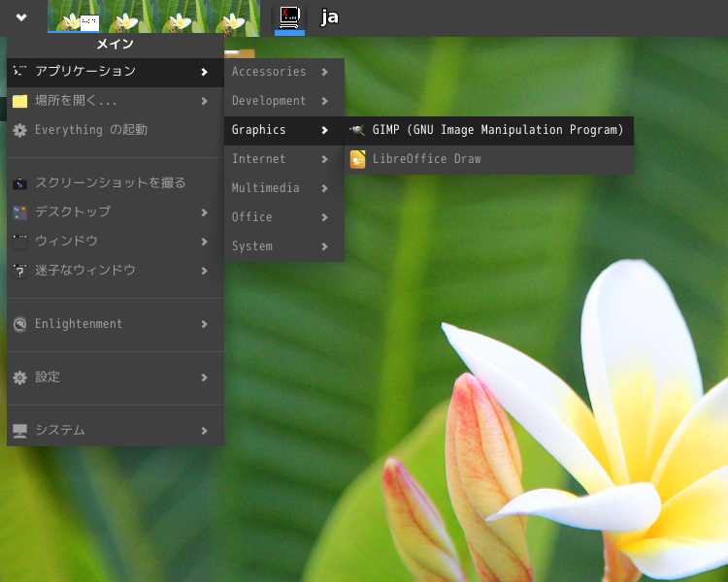This screenshot has width=728, height=582.
Task: Click the LibreOffice Draw icon
Action: point(357,159)
